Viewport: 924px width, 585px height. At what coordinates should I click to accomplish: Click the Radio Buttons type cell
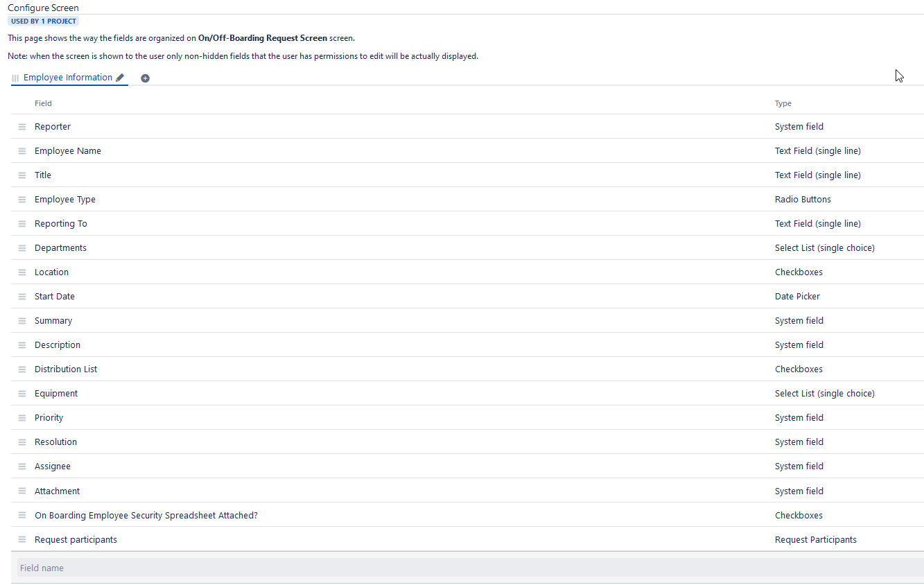803,200
